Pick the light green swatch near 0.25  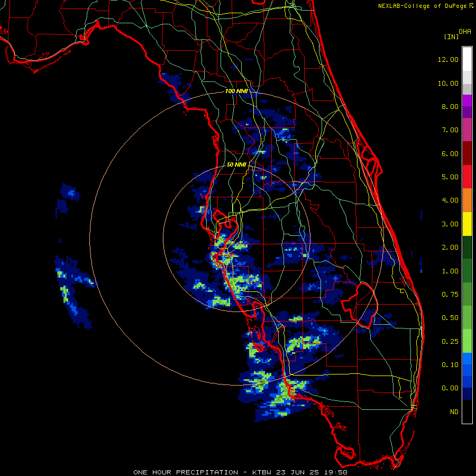tap(467, 341)
